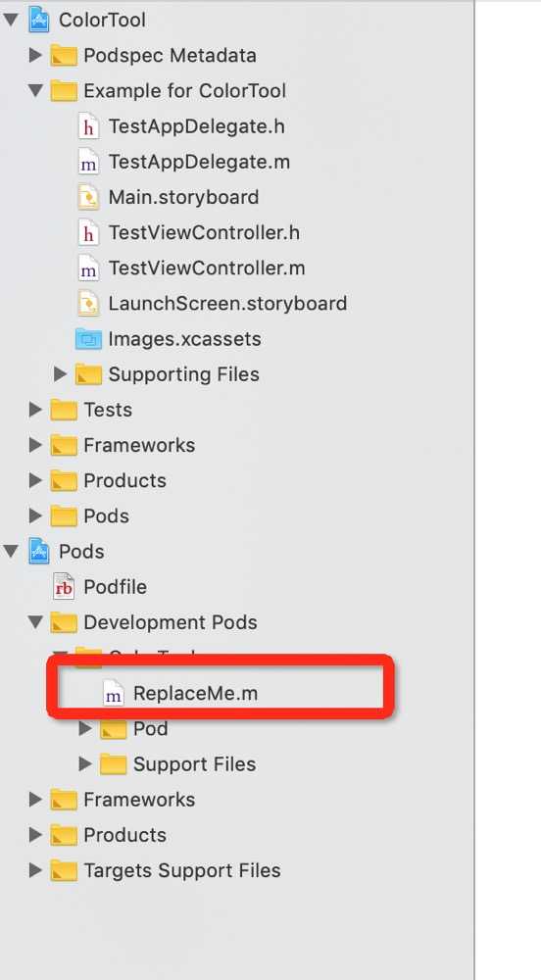541x980 pixels.
Task: Click the Main.storyboard file icon
Action: tap(88, 198)
